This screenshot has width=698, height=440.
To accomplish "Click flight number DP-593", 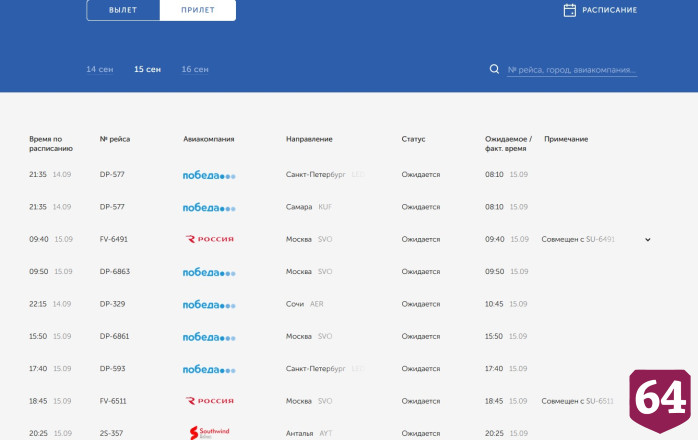I will tap(112, 368).
